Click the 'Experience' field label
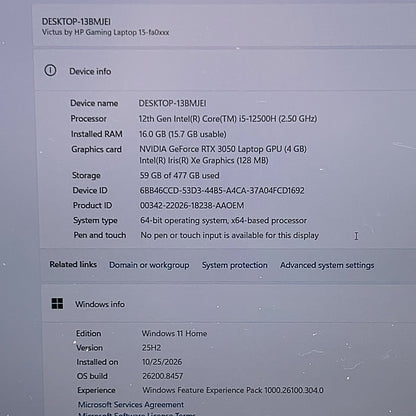This screenshot has width=416, height=416. [x=96, y=390]
